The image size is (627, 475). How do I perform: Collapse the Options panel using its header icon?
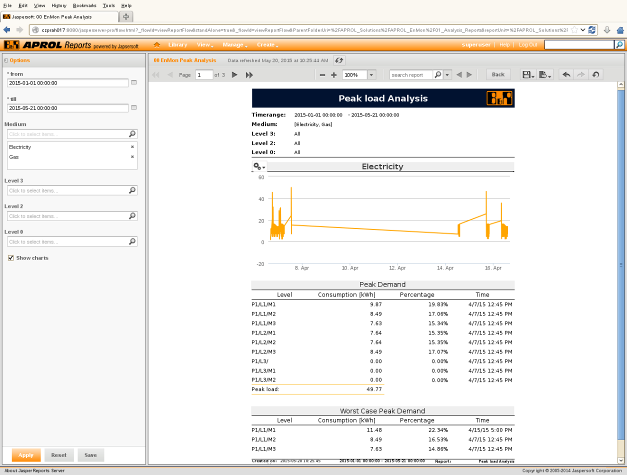(x=6, y=60)
